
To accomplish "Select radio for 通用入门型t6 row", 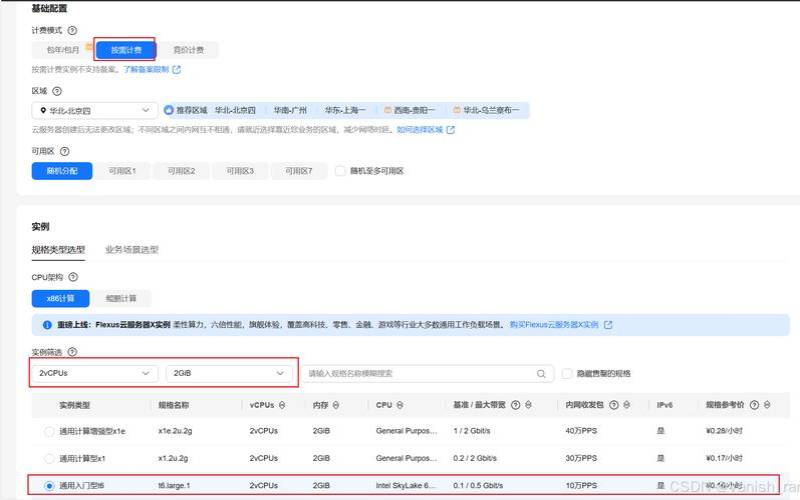I will pos(49,486).
